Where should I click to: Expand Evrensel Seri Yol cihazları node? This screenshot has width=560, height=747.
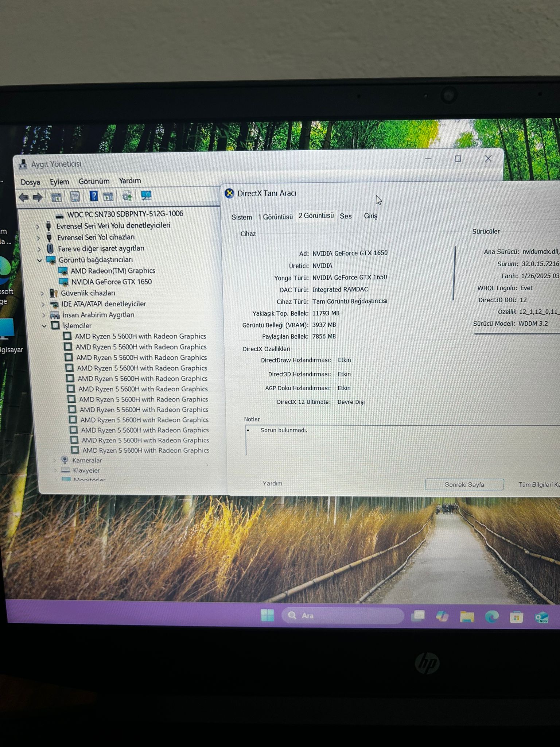click(38, 238)
